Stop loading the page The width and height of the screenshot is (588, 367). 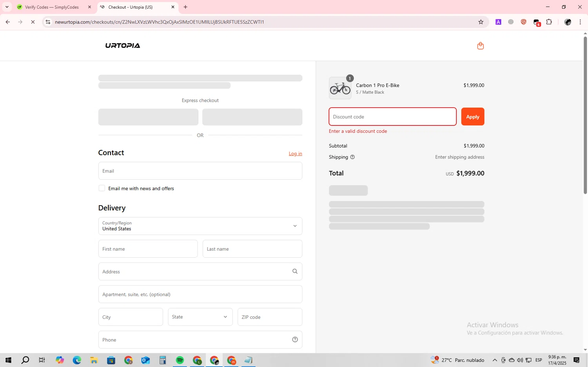pos(33,22)
